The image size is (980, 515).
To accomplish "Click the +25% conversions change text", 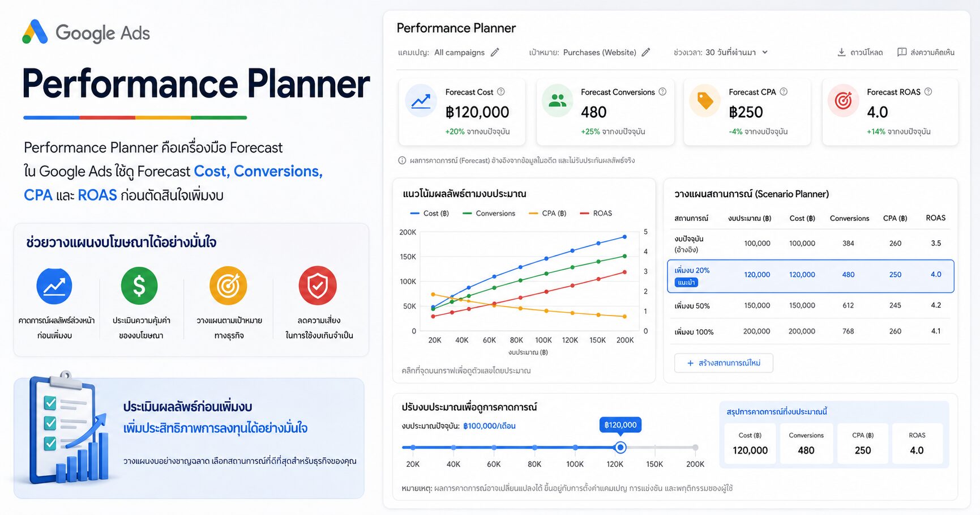I will click(x=613, y=131).
